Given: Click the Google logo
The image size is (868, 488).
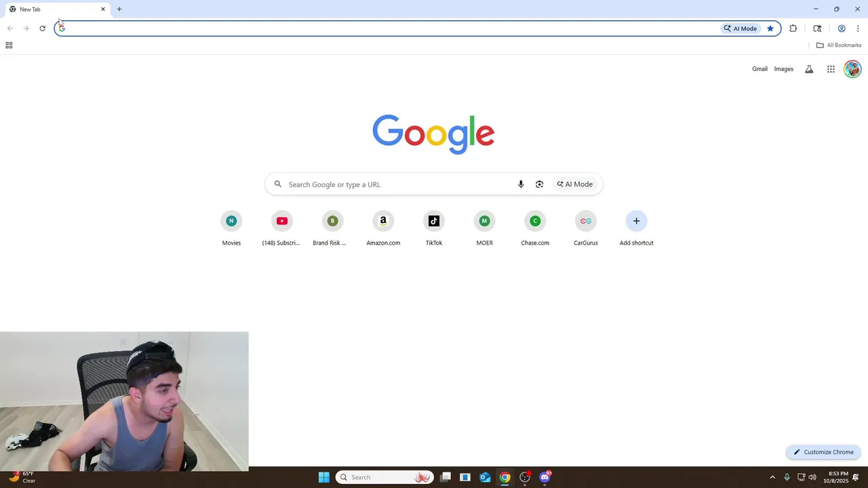Looking at the screenshot, I should 433,134.
